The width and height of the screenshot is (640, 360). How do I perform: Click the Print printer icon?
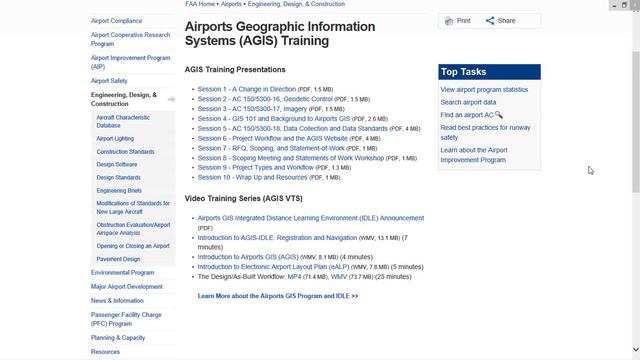(449, 21)
